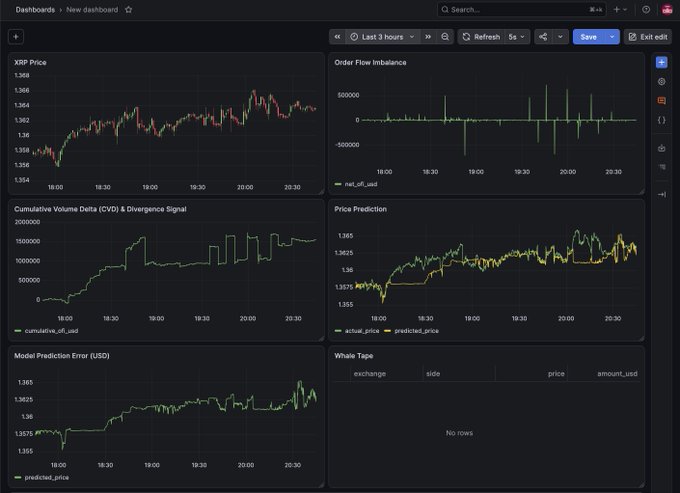Click the 1.368 axis label in XRP Price
Screen dimensions: 680x493
[x=22, y=75]
